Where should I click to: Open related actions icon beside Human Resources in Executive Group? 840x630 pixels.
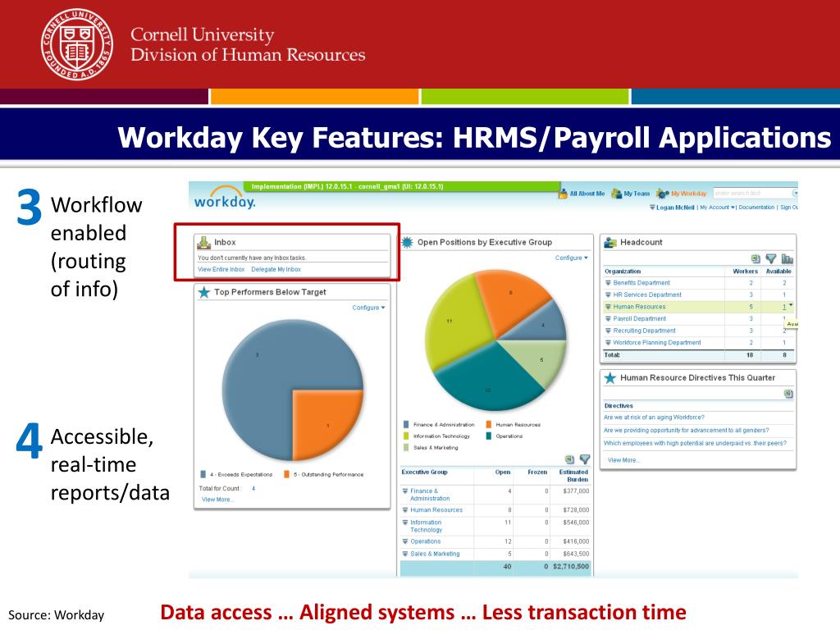coord(405,510)
